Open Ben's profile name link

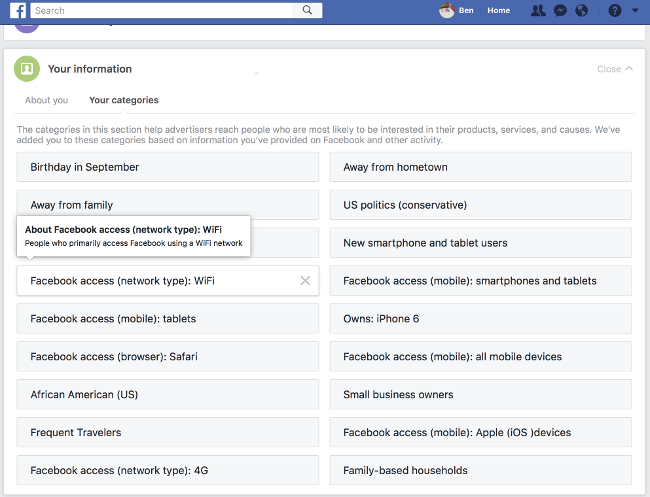click(466, 11)
